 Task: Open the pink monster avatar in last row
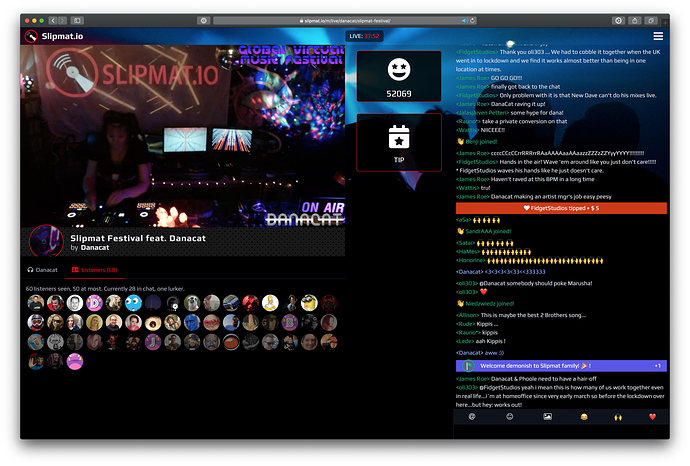pyautogui.click(x=75, y=362)
